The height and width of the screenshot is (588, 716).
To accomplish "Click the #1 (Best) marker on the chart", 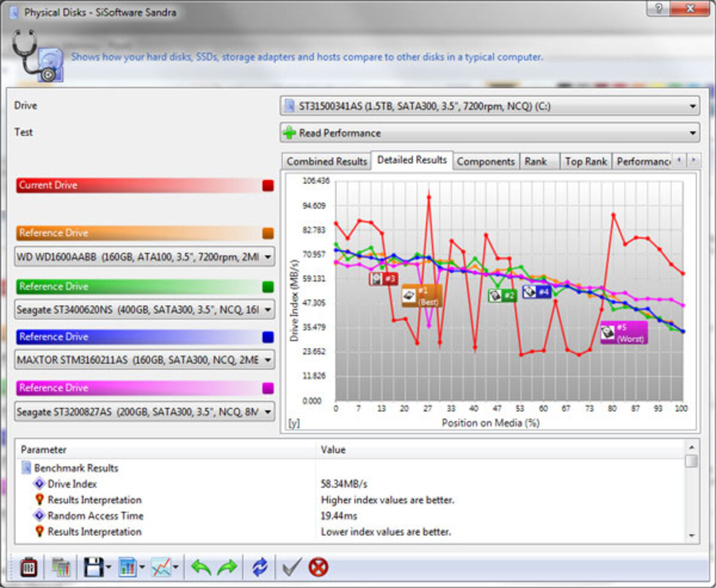I will (421, 296).
